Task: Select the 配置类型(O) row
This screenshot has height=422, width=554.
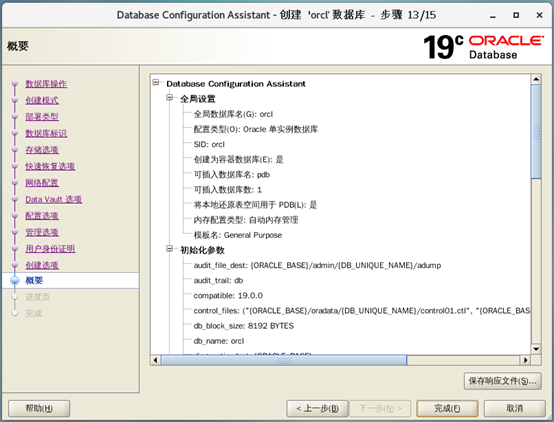Action: (x=256, y=129)
